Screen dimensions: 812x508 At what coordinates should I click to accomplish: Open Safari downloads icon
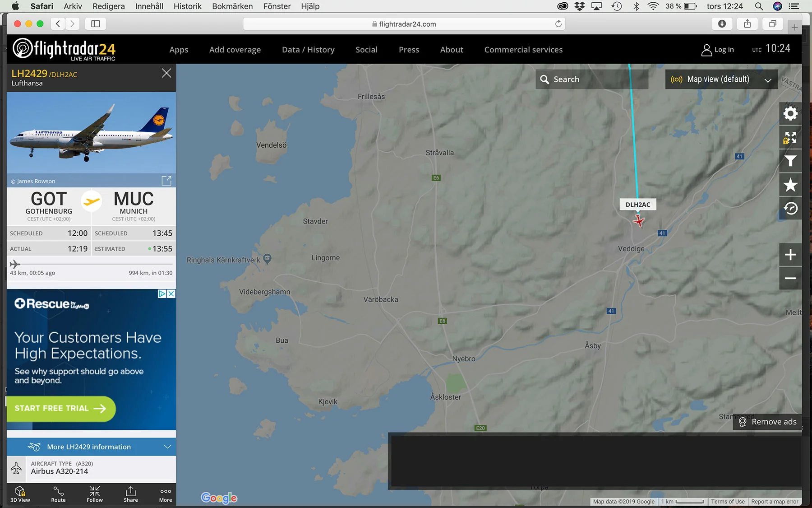click(x=722, y=24)
